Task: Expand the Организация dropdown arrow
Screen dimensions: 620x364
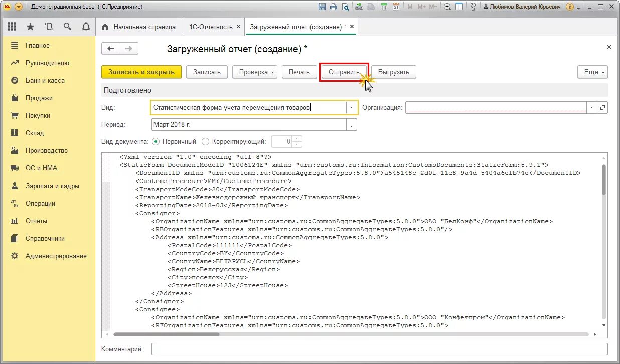Action: (x=592, y=107)
